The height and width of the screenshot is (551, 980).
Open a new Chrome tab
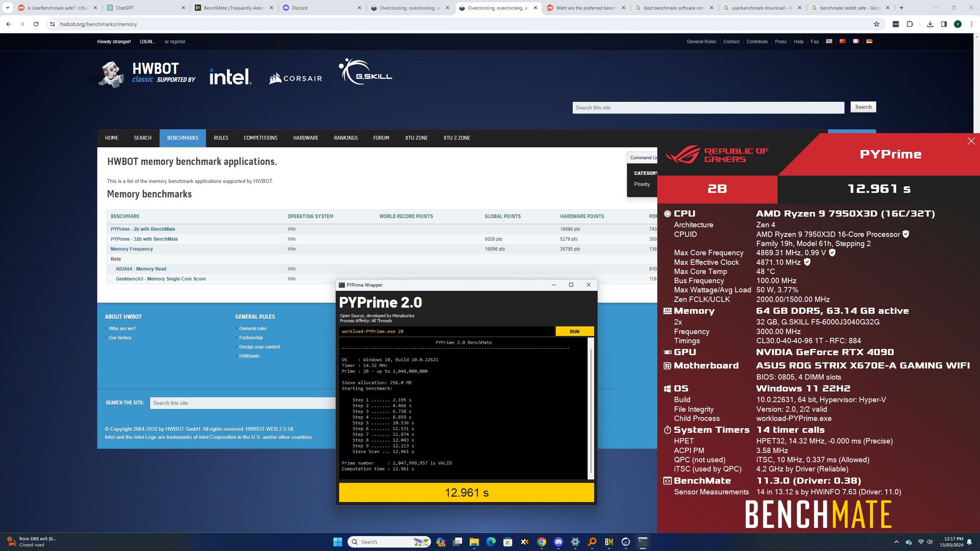click(902, 8)
